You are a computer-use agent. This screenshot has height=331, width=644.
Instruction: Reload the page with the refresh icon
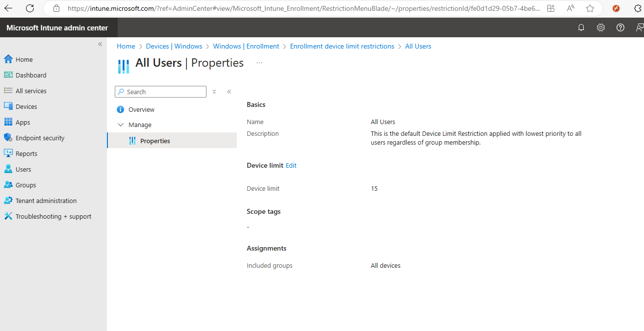pyautogui.click(x=30, y=8)
